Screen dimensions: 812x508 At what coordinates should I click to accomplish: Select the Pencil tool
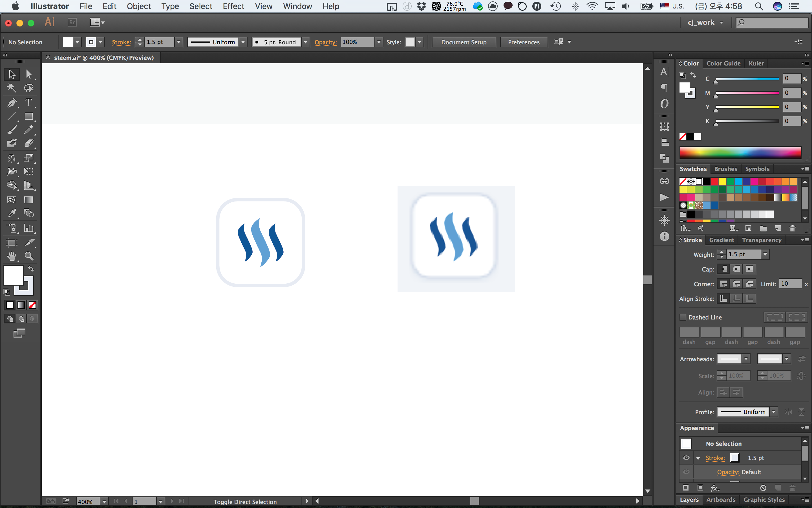[x=29, y=130]
